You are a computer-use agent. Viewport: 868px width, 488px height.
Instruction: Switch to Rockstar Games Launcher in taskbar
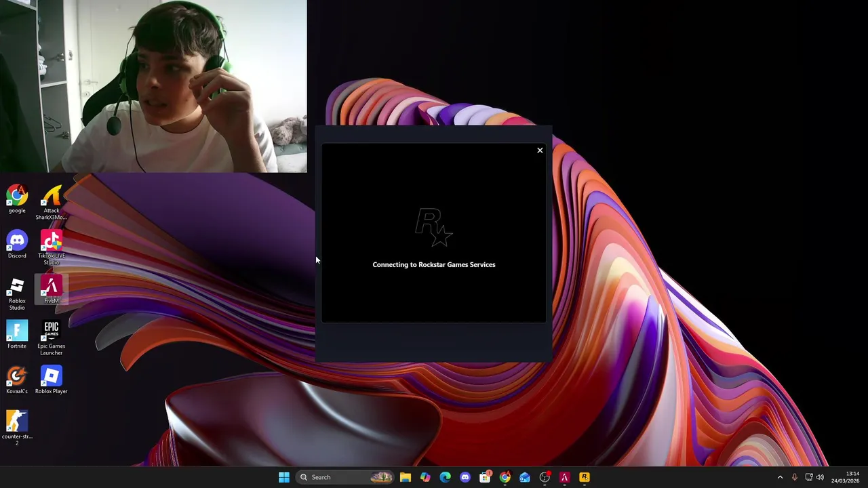[585, 477]
